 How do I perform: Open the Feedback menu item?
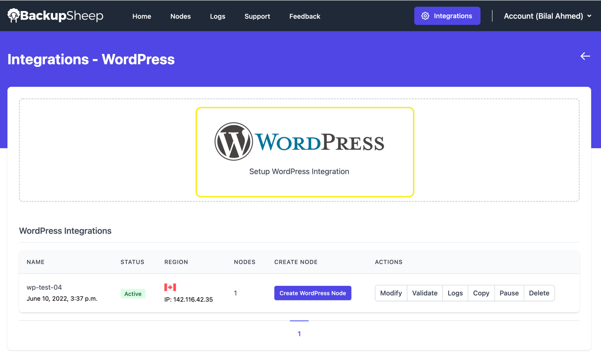click(x=305, y=16)
